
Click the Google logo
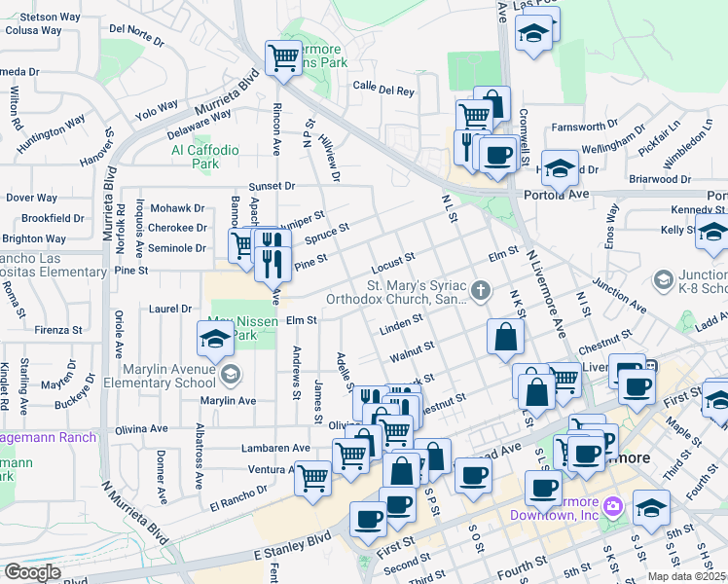pyautogui.click(x=33, y=572)
